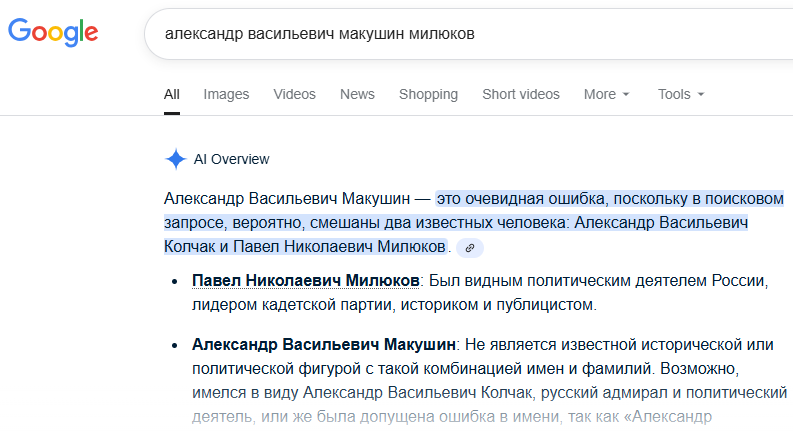Click the AI Overview heading label
Viewport: 793px width, 433px height.
tap(231, 159)
